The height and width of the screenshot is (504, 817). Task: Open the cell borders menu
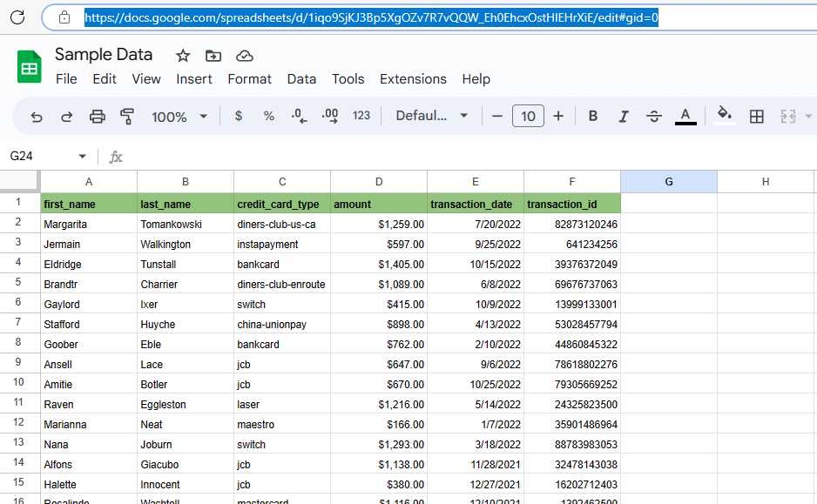(x=757, y=116)
